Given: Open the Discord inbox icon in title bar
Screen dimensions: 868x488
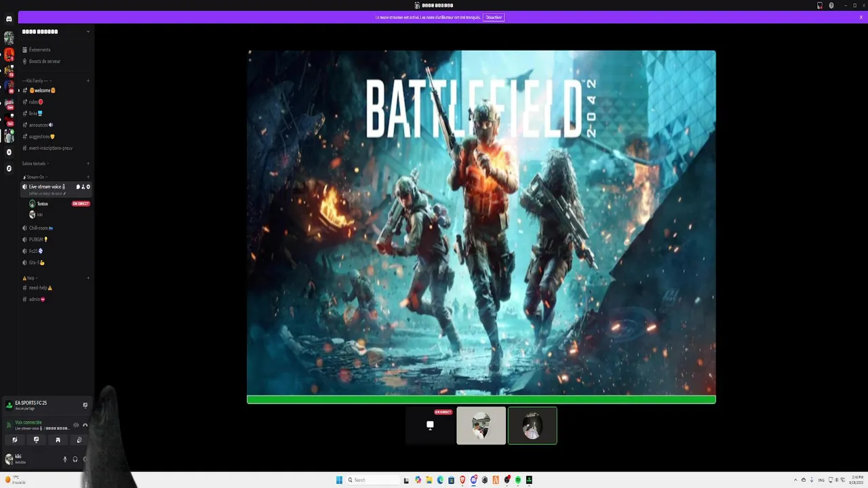Looking at the screenshot, I should (820, 5).
